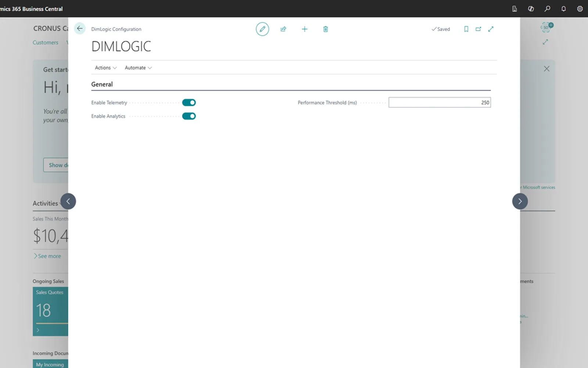Screen dimensions: 588x368
Task: Open the share icon in card toolbar
Action: (x=283, y=29)
